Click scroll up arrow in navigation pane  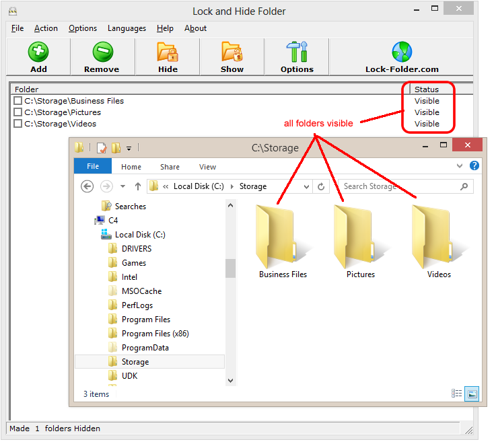[x=231, y=206]
